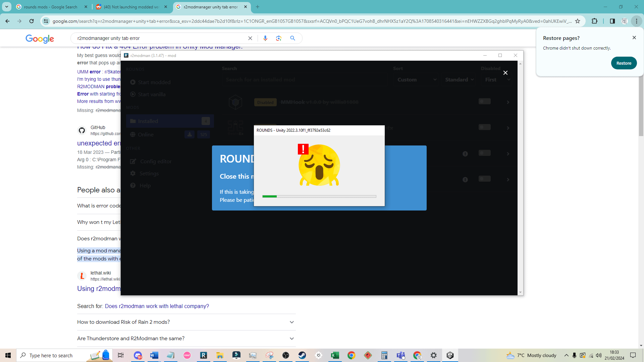
Task: Expand 'Are Thunderstore and R2Modman the same?'
Action: point(186,339)
